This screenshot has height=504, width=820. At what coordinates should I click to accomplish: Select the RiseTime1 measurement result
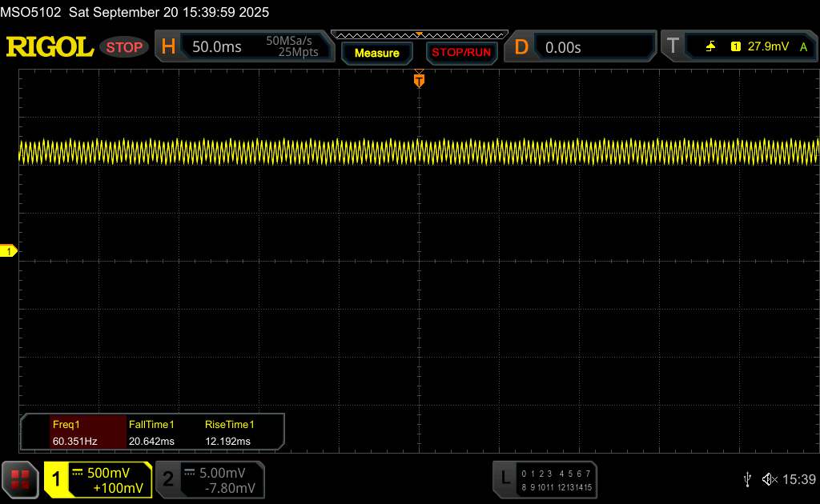(x=229, y=432)
